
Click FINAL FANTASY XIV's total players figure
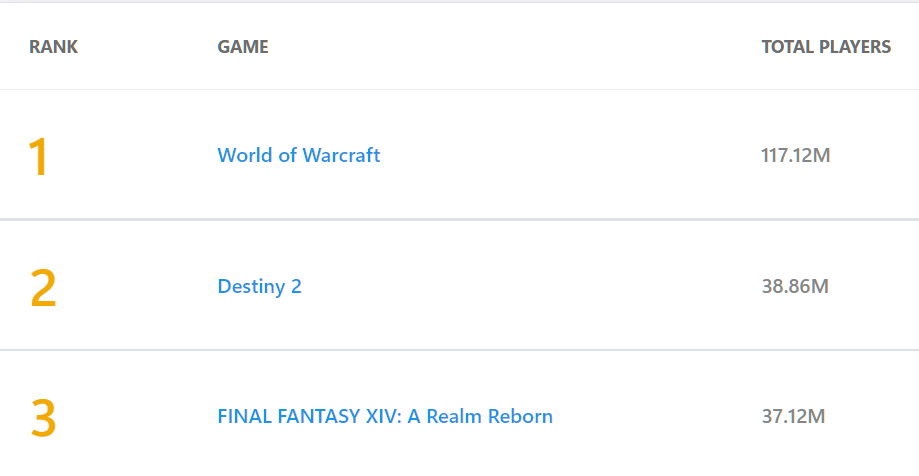(793, 416)
